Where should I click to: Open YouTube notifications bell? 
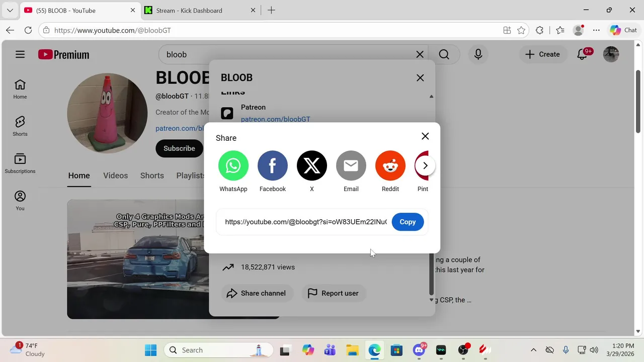[582, 54]
